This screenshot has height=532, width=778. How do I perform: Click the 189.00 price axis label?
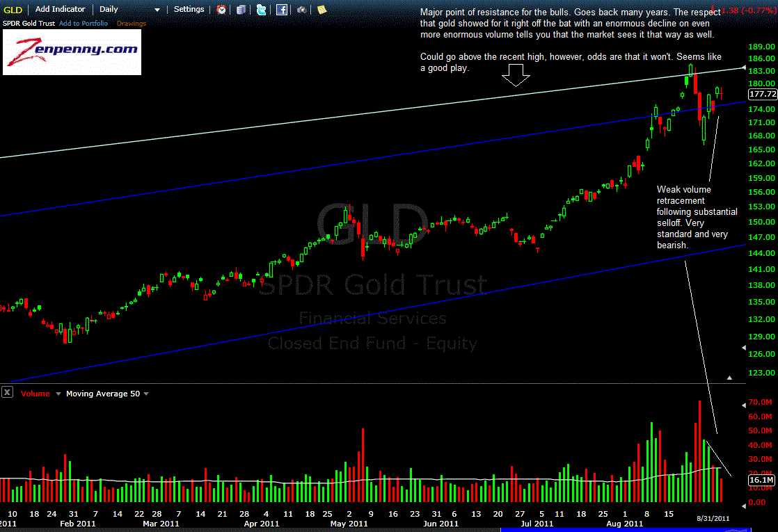(x=761, y=47)
